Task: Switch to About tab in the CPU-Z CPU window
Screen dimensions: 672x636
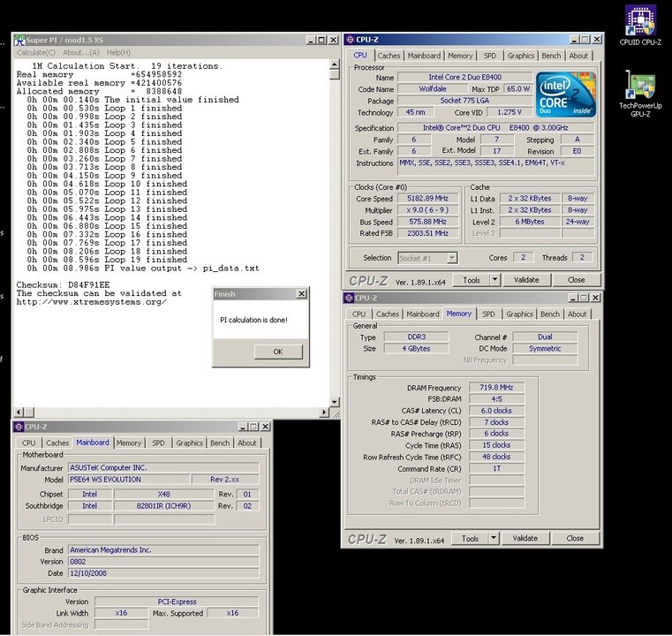Action: tap(578, 56)
